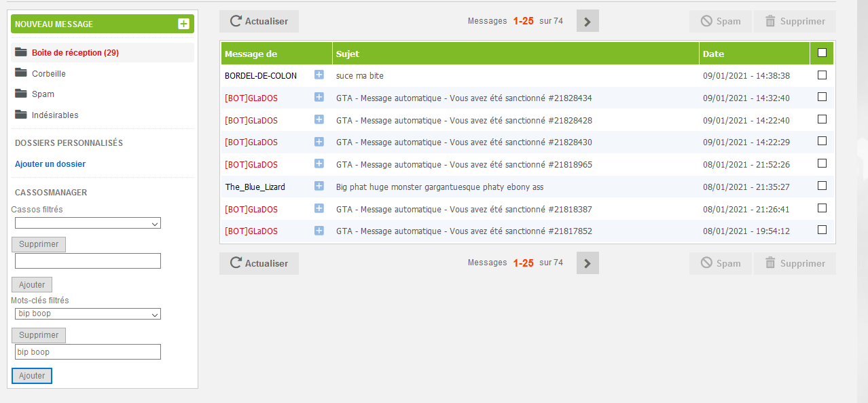
Task: Open the Mots-clés filtrés dropdown
Action: [x=88, y=314]
